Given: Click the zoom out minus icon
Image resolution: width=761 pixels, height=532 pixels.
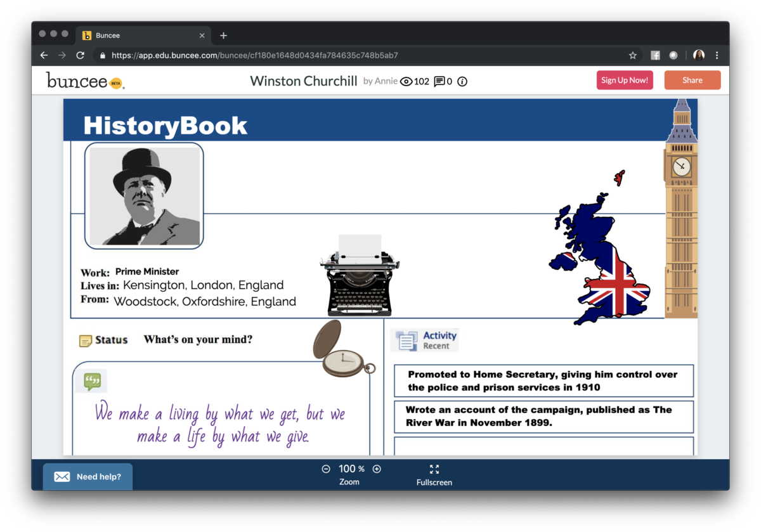Looking at the screenshot, I should [326, 469].
